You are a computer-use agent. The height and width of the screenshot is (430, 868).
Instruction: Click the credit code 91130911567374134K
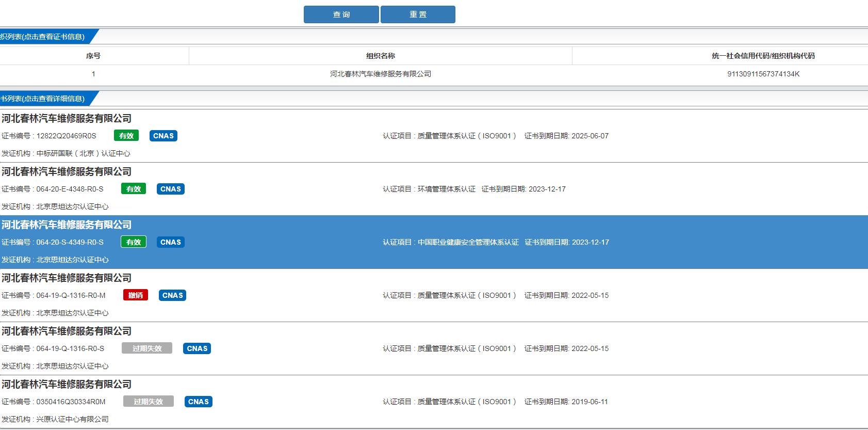(763, 74)
